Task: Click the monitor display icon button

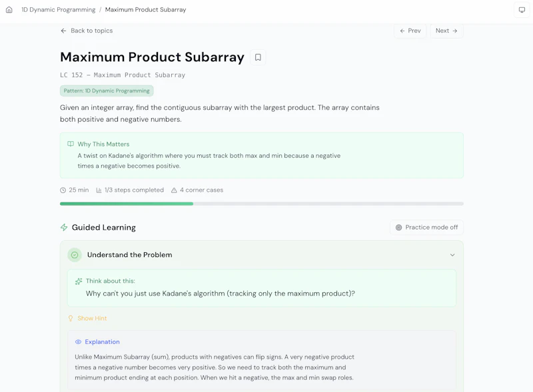Action: pos(522,10)
